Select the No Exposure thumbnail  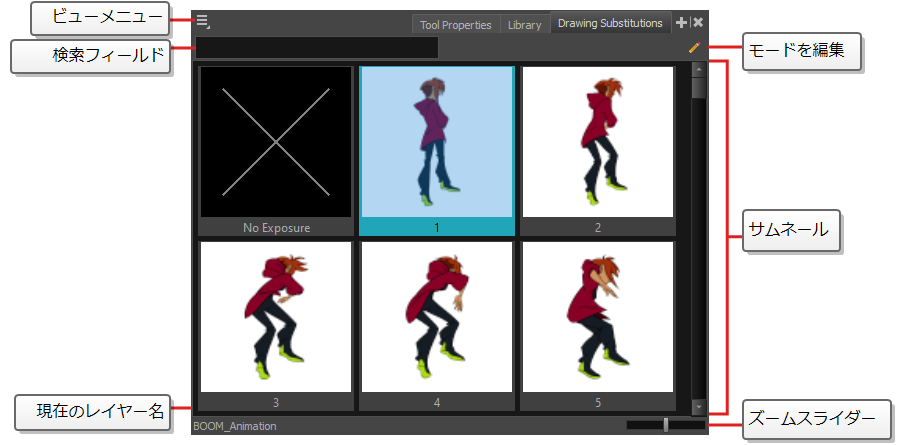click(x=276, y=150)
